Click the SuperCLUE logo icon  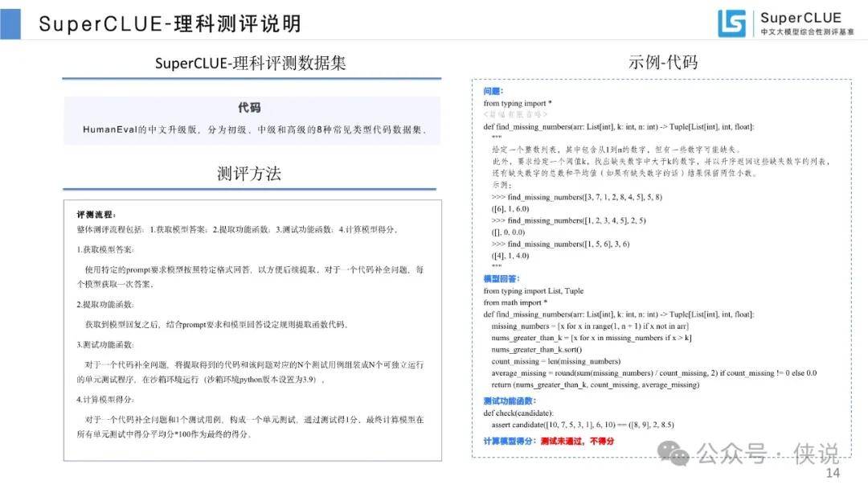point(732,23)
